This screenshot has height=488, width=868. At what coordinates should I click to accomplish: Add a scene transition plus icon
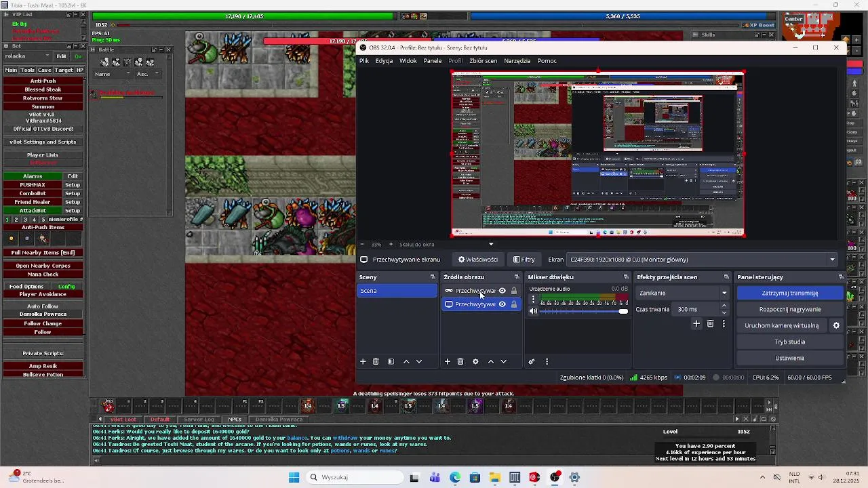click(696, 324)
